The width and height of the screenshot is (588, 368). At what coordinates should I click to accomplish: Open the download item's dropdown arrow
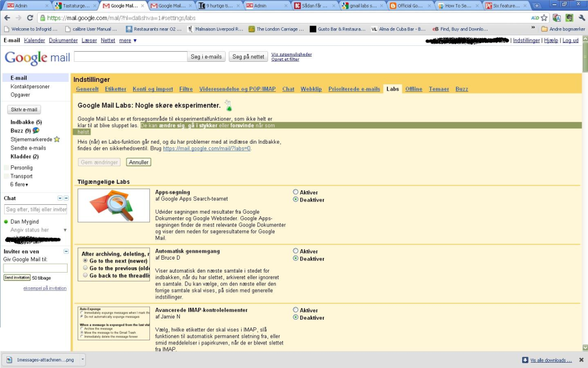point(82,359)
